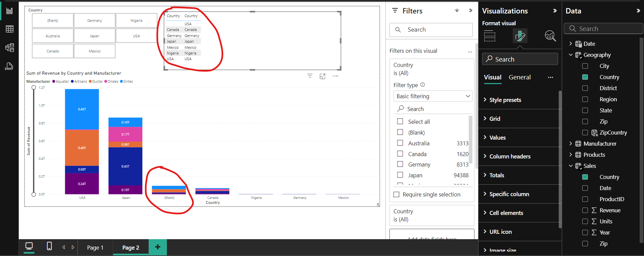The height and width of the screenshot is (256, 644).
Task: Click the Filter type info icon
Action: [x=423, y=85]
